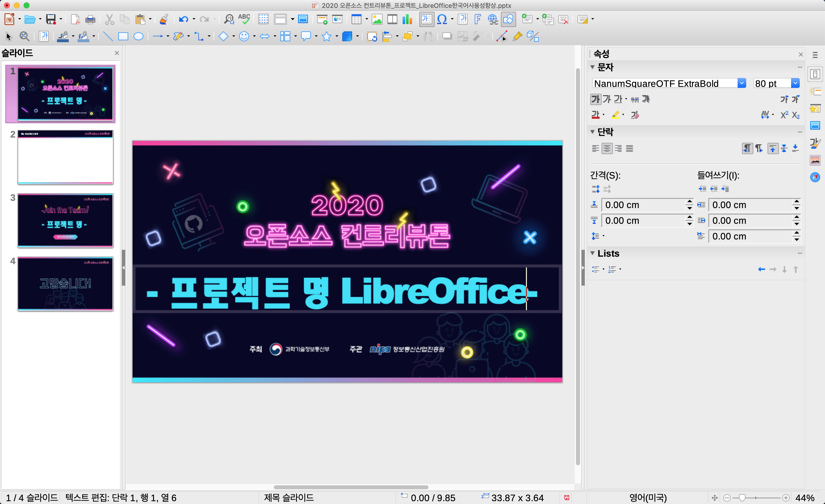Click the spellcheck ABC icon

[x=244, y=19]
